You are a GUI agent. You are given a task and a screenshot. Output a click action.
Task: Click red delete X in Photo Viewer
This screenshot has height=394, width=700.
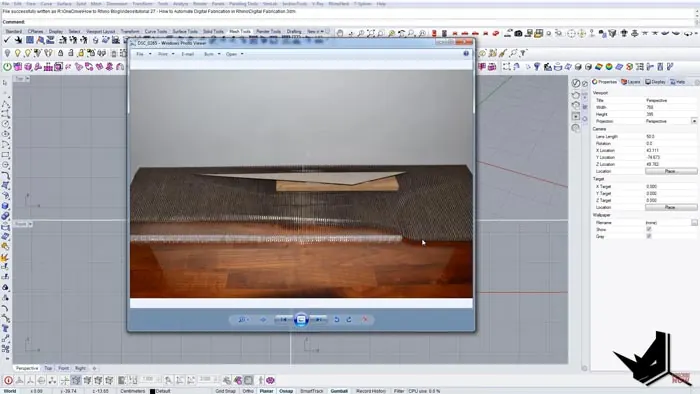click(x=365, y=319)
